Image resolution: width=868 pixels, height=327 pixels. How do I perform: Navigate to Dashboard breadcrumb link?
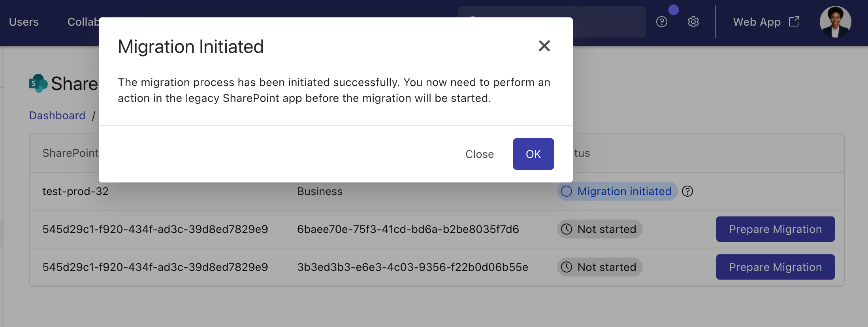pyautogui.click(x=57, y=115)
